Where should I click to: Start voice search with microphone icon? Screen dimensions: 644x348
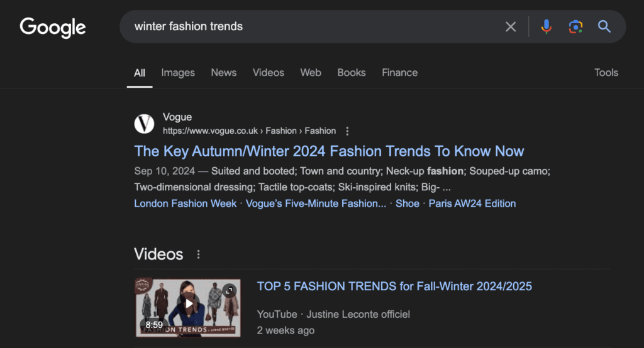pyautogui.click(x=547, y=26)
